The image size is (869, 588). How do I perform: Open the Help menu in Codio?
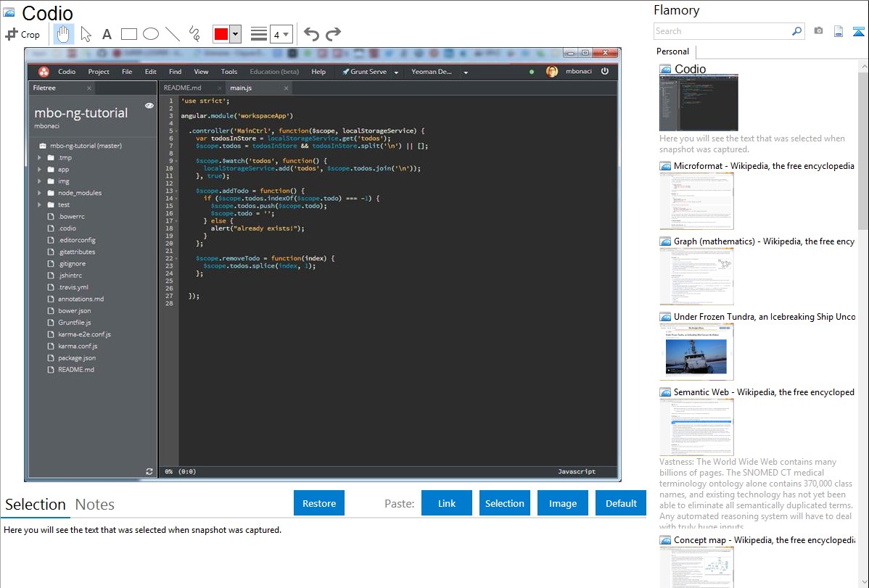tap(318, 72)
